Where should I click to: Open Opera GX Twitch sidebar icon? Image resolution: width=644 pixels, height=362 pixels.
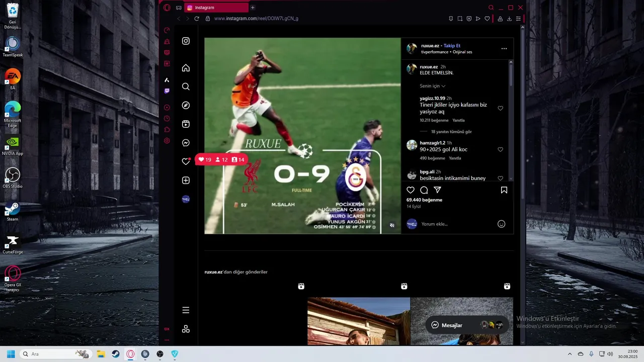point(167,91)
